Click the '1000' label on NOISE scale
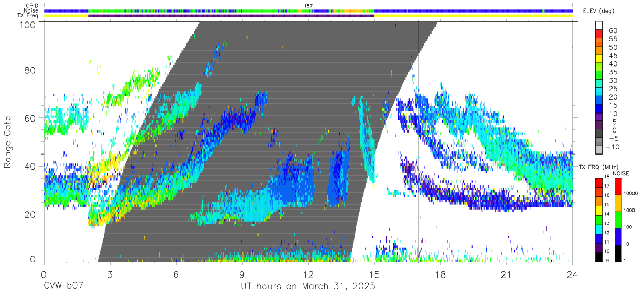This screenshot has width=644, height=297. coord(628,211)
